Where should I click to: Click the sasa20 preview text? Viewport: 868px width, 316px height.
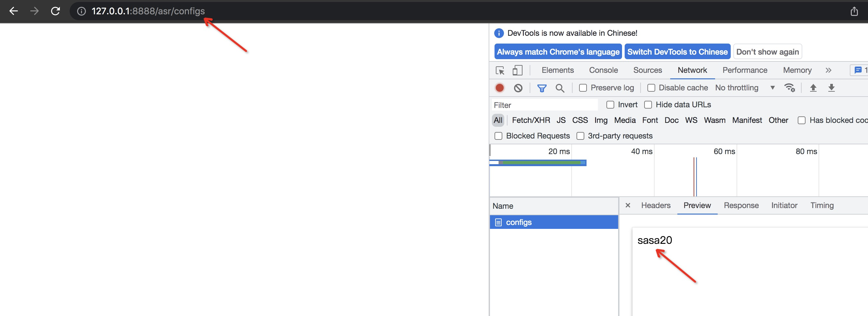[654, 240]
